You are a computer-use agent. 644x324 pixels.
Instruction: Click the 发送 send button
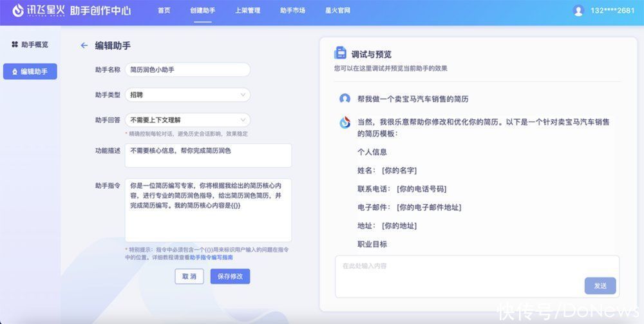(x=600, y=286)
